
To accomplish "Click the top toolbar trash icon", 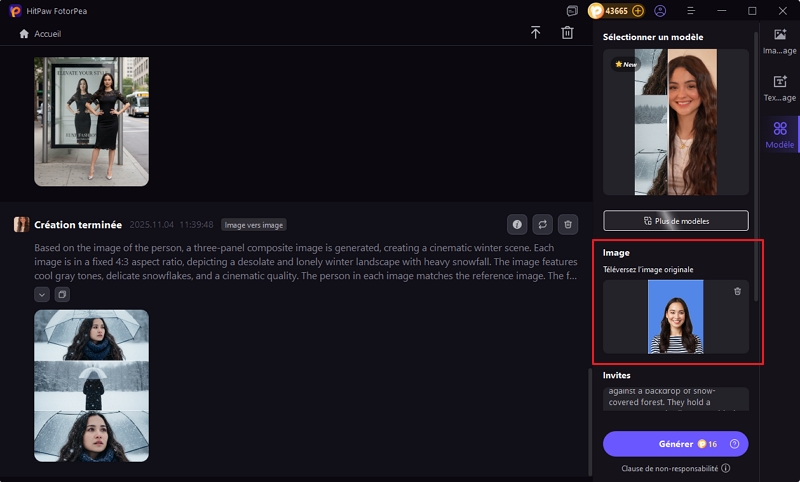I will pos(567,33).
